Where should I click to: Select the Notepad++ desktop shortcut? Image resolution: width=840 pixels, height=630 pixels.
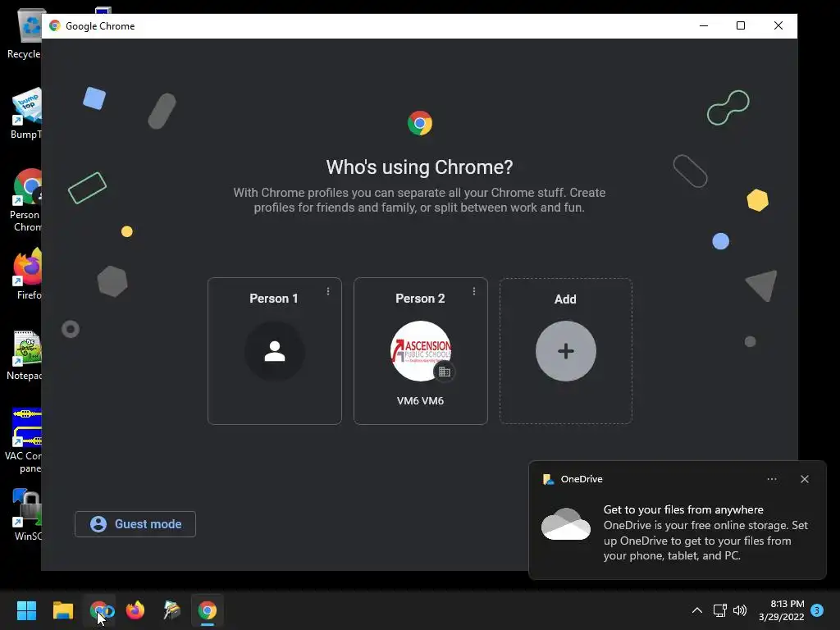(x=25, y=355)
